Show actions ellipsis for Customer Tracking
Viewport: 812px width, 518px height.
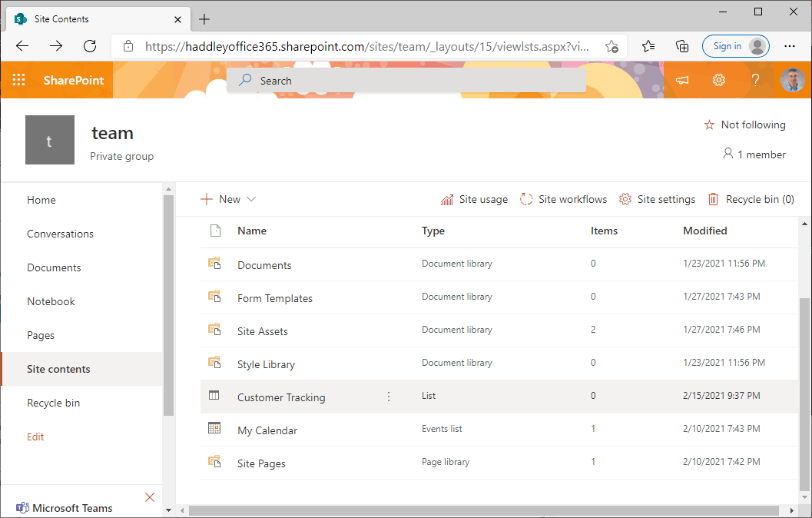tap(388, 397)
